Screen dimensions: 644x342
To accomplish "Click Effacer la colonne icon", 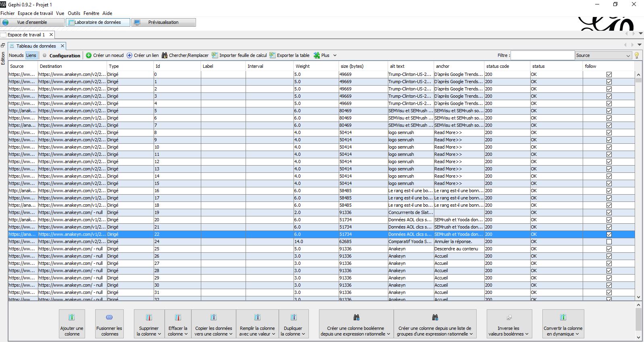I will (x=178, y=317).
